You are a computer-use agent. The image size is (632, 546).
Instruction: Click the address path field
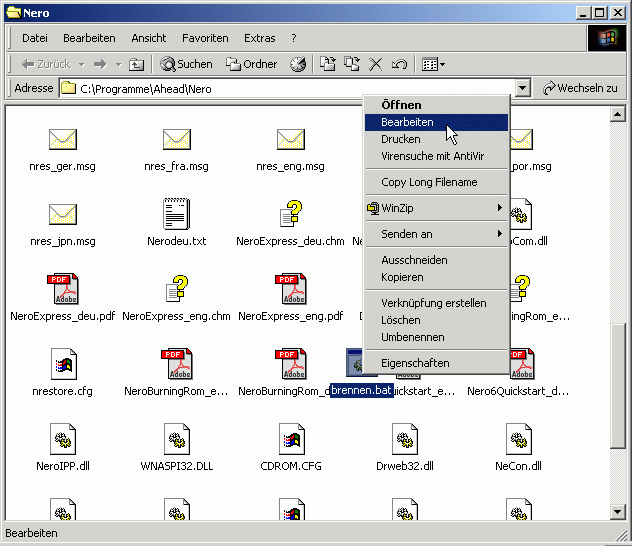coord(287,89)
